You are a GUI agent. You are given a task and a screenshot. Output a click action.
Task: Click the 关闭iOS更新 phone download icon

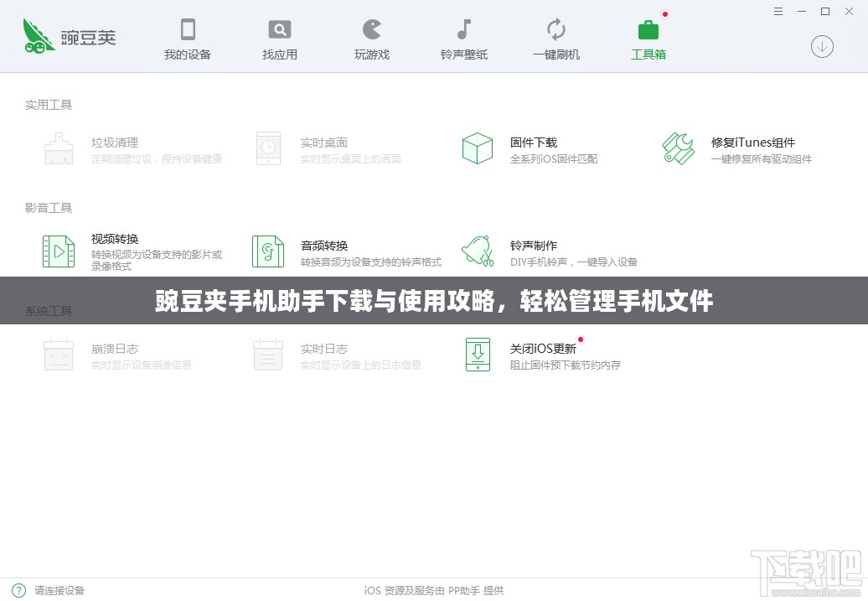(x=478, y=355)
